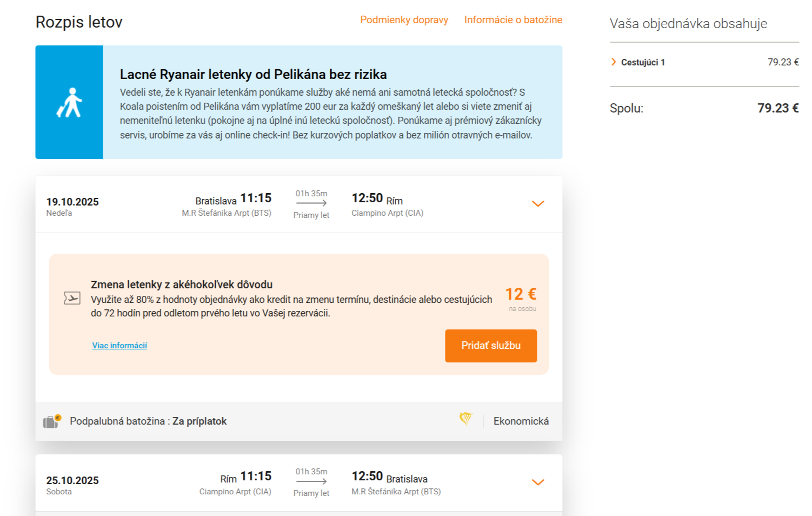This screenshot has width=812, height=516.
Task: Expand the 19.10.2025 flight details chevron
Action: point(537,204)
